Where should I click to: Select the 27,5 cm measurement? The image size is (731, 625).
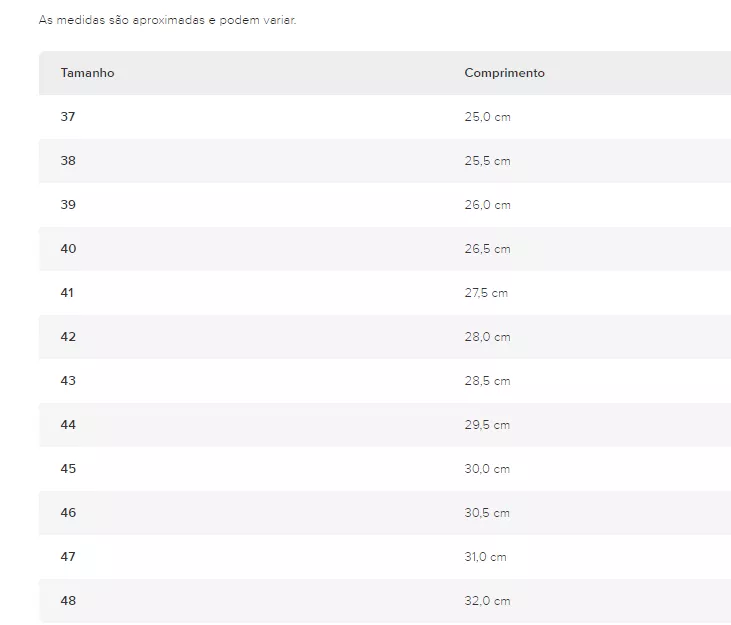point(486,293)
